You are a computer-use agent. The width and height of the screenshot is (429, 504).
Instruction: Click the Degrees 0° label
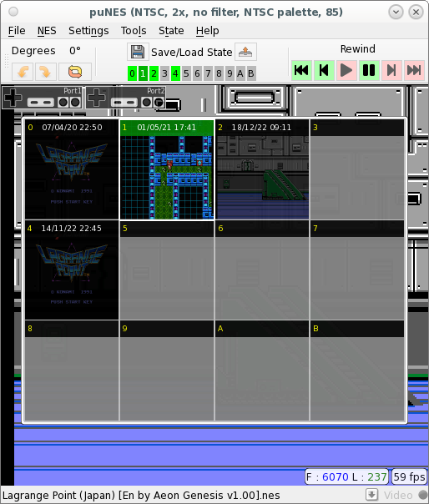[x=46, y=51]
